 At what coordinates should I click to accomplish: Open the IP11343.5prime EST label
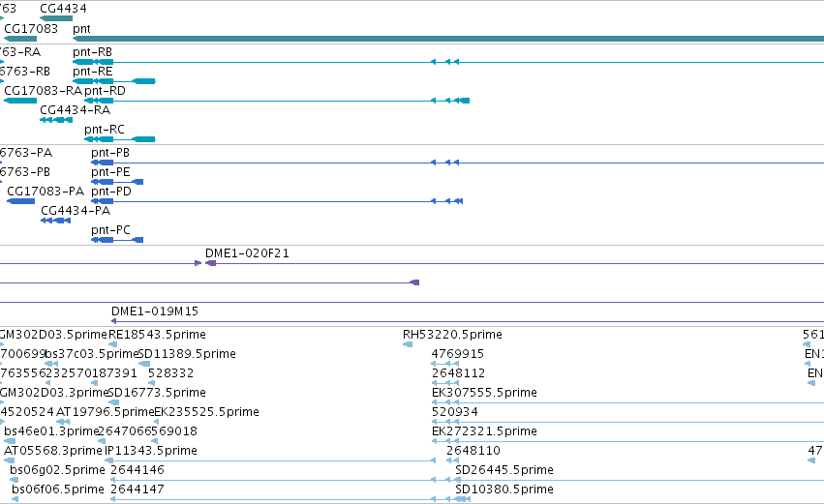(151, 452)
